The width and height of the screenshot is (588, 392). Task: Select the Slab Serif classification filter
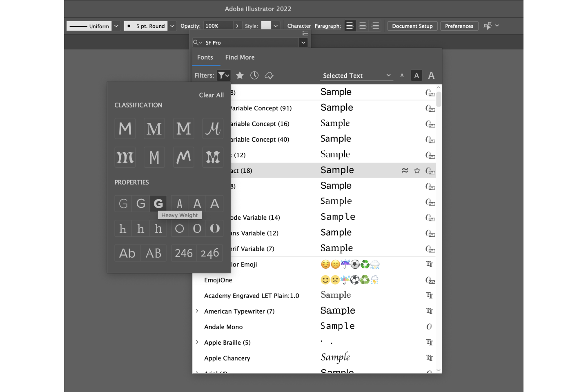point(184,129)
